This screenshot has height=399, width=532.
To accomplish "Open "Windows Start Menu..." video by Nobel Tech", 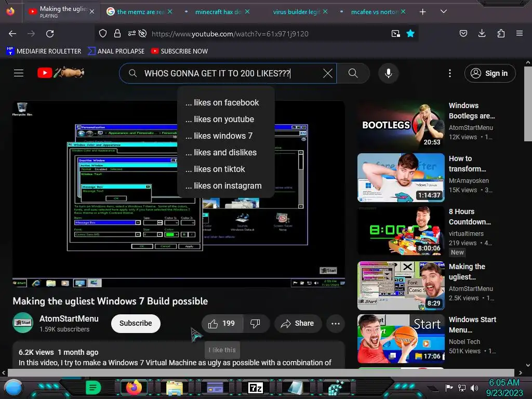I will pos(401,339).
